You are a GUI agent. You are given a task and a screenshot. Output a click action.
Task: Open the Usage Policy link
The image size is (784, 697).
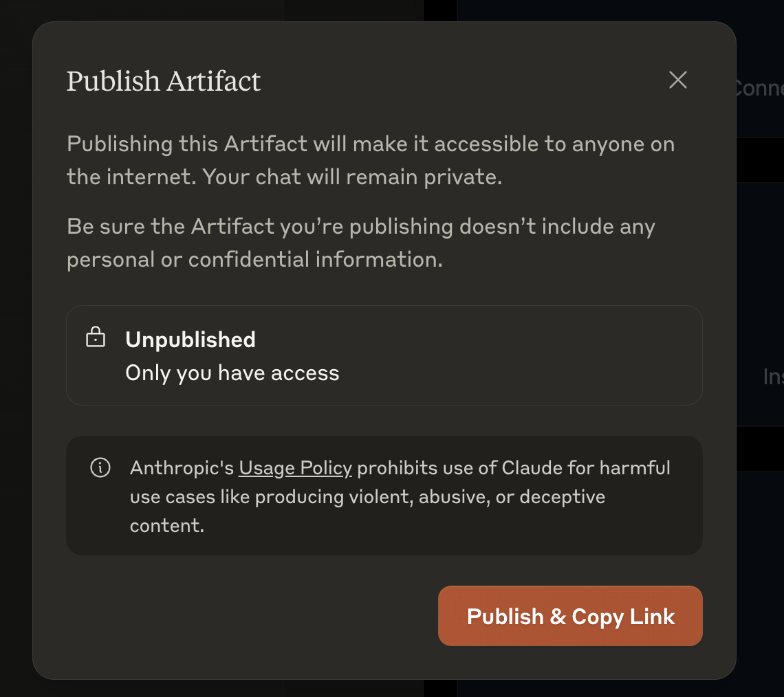pos(295,468)
